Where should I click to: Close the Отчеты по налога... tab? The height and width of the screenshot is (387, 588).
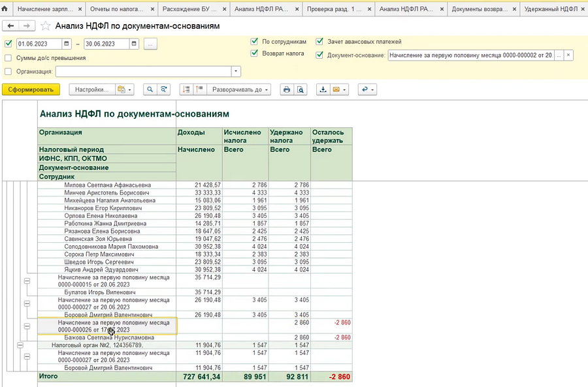[152, 9]
